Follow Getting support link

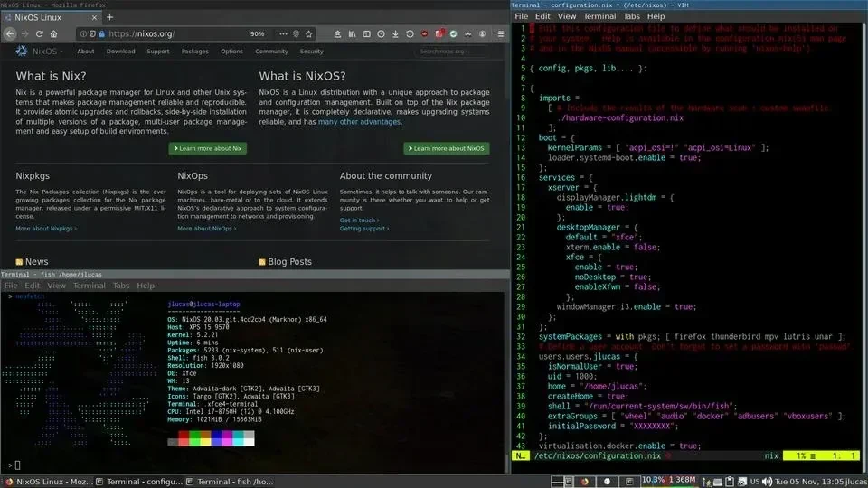[x=364, y=229]
